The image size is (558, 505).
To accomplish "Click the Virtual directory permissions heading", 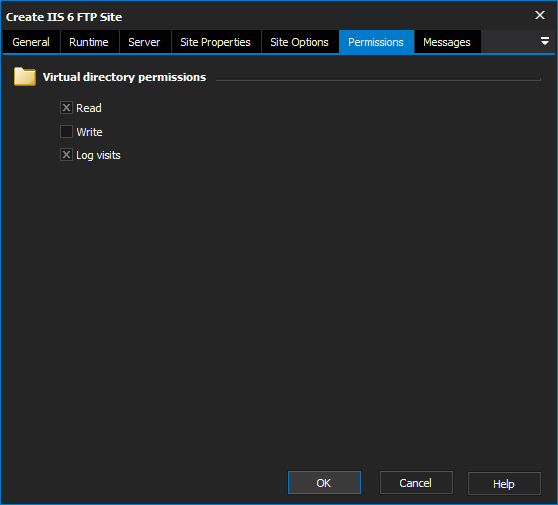I will (125, 77).
